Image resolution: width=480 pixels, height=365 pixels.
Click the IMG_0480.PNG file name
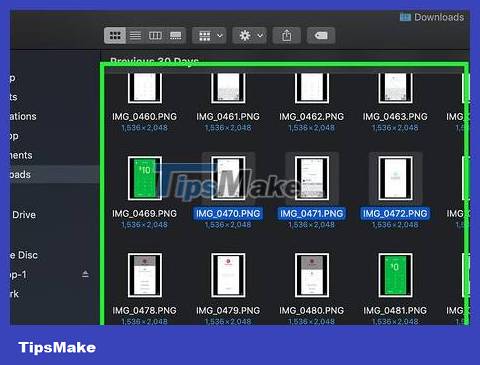point(312,311)
